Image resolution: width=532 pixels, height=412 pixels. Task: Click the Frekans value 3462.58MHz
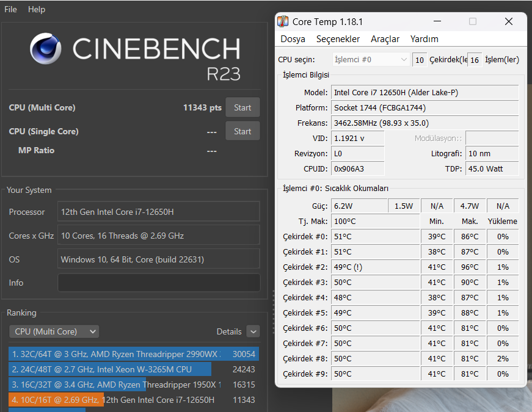[425, 123]
